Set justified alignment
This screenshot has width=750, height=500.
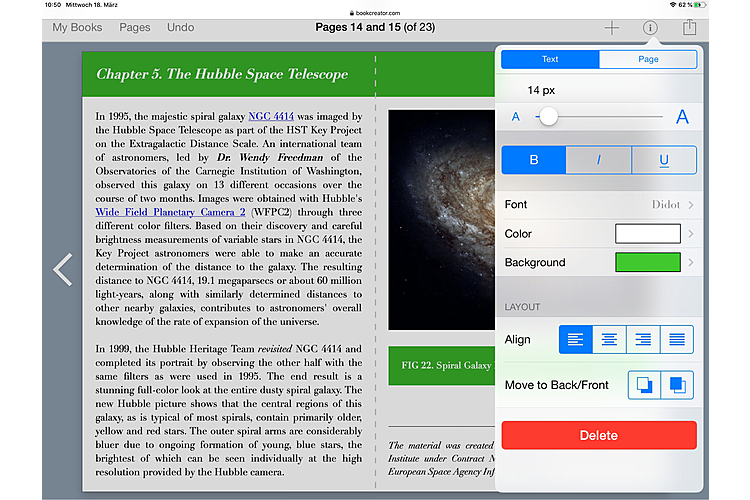676,340
